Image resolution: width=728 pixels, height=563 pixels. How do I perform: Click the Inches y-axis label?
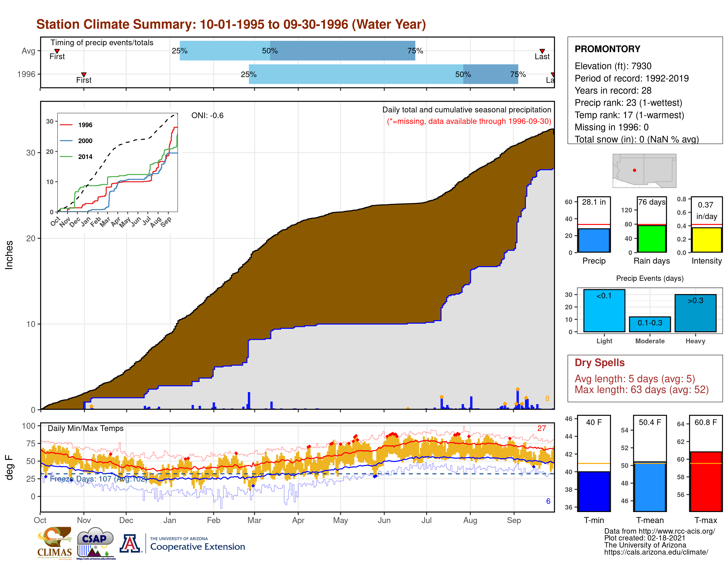[x=9, y=255]
